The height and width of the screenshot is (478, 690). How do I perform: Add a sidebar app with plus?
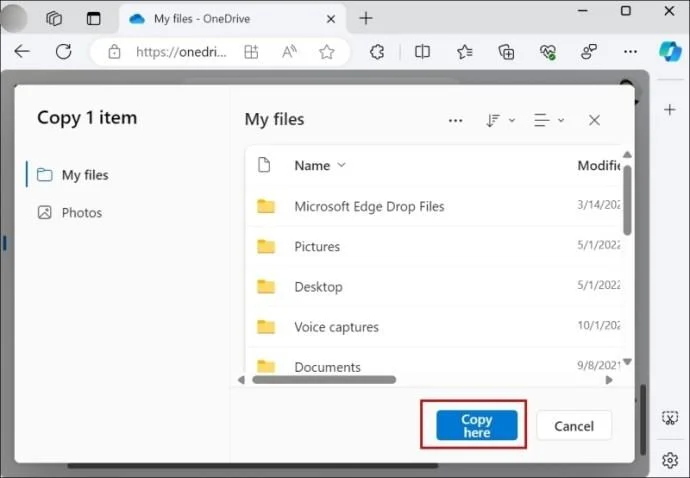tap(669, 110)
